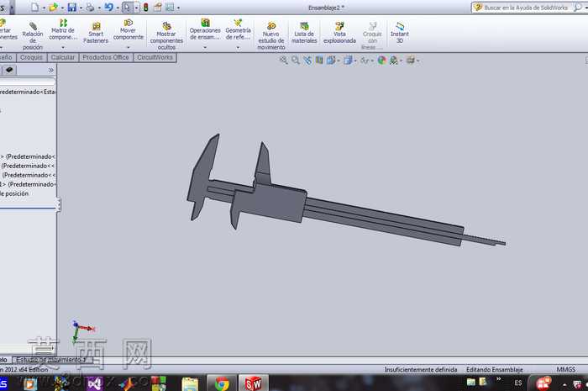Open the Productos Office tab
The height and width of the screenshot is (391, 588).
106,57
